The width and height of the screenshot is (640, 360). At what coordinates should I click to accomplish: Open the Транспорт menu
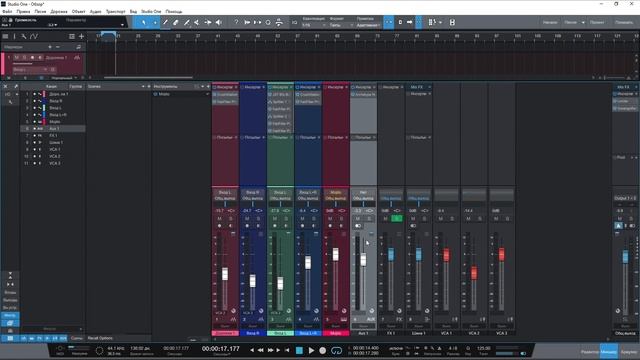pos(116,11)
